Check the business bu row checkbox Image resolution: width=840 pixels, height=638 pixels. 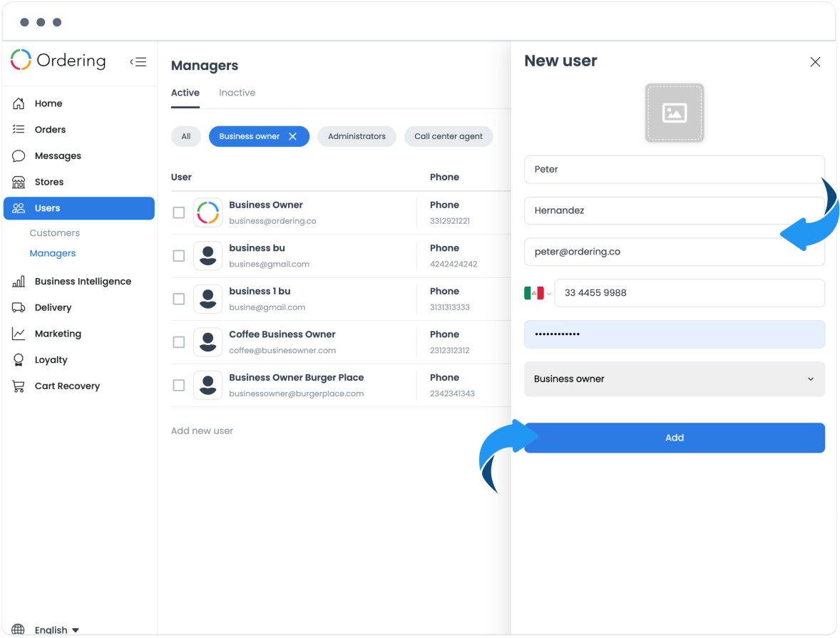click(x=179, y=255)
